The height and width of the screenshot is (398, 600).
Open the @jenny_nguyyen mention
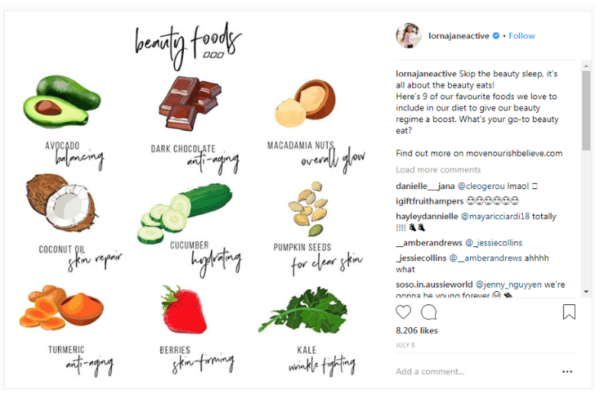click(509, 284)
